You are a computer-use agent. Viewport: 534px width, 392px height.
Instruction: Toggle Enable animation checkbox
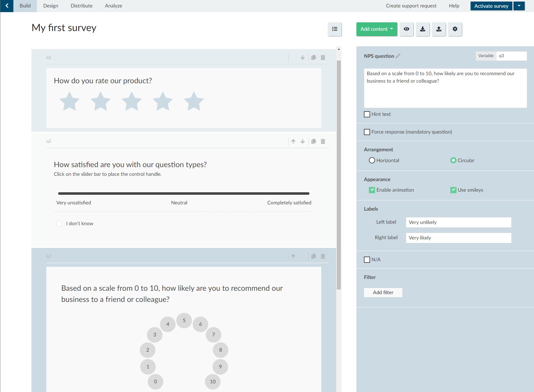372,190
